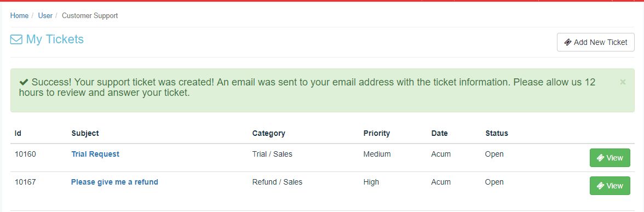Click the envelope icon beside My Tickets
Screen dimensions: 644x212
[16, 39]
